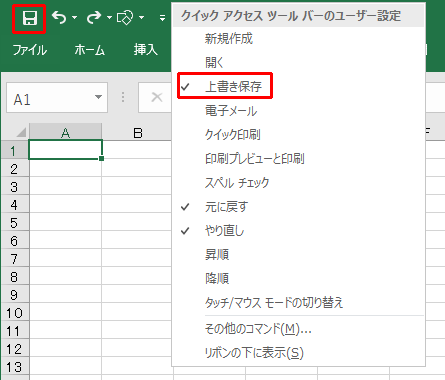This screenshot has height=380, width=445.
Task: Expand the Name Box dropdown arrow
Action: pyautogui.click(x=98, y=97)
